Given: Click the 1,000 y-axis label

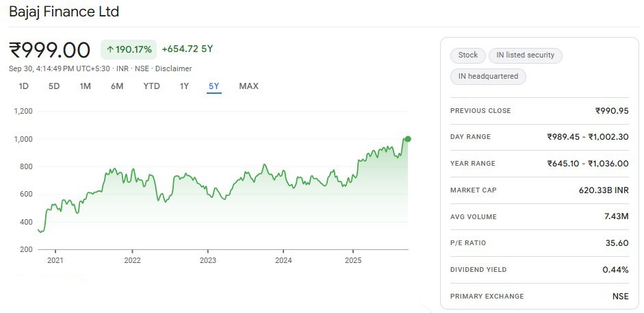Looking at the screenshot, I should pyautogui.click(x=23, y=139).
